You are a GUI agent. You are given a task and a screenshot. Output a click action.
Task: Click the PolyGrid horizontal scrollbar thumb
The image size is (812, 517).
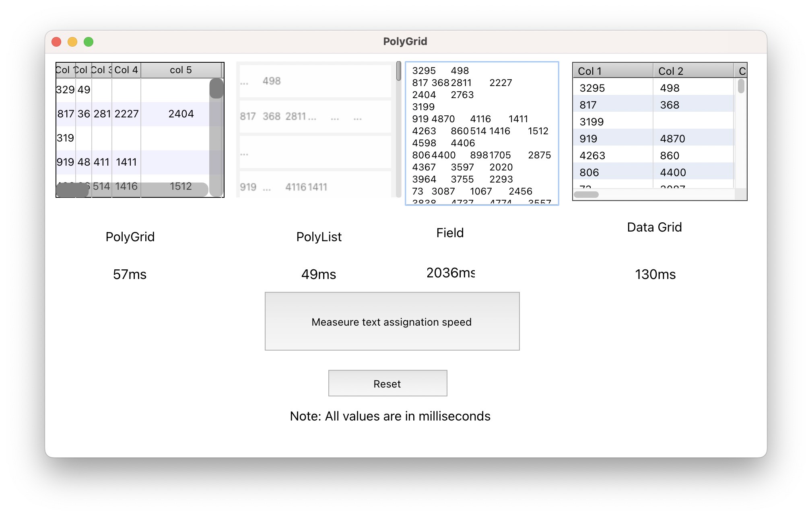(x=72, y=190)
